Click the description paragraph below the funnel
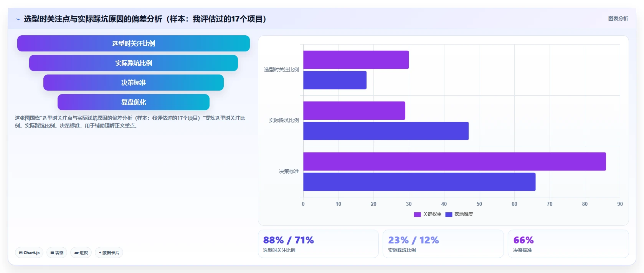This screenshot has height=273, width=644. pos(130,122)
